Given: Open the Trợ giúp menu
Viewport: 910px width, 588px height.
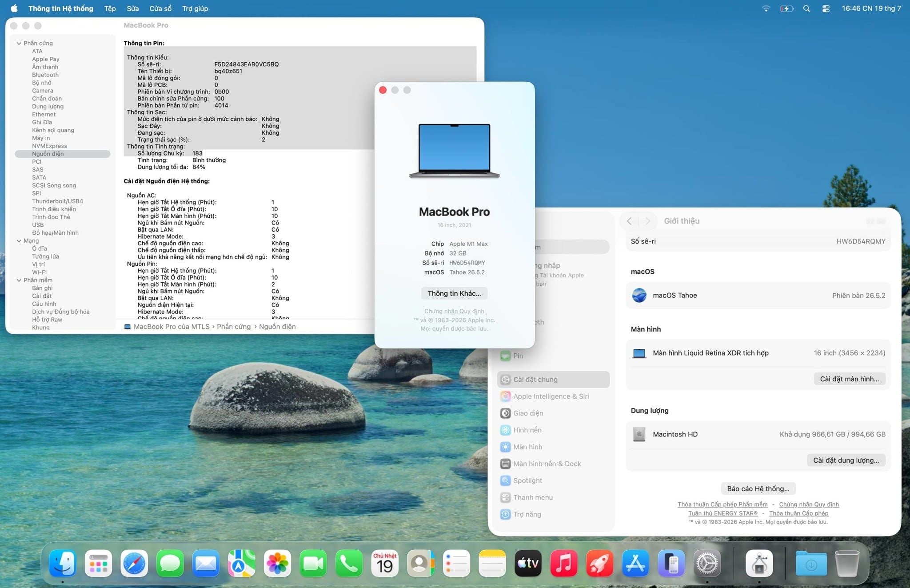Looking at the screenshot, I should pos(195,8).
